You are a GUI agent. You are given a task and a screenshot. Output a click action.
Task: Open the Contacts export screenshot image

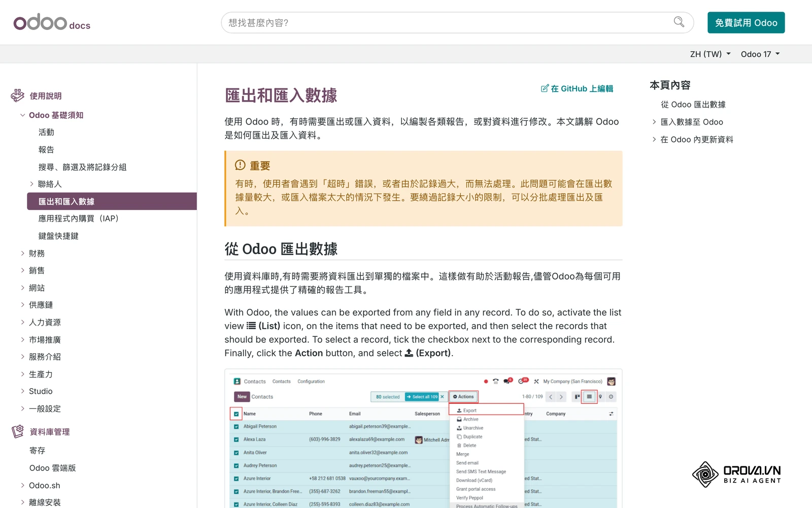coord(423,438)
